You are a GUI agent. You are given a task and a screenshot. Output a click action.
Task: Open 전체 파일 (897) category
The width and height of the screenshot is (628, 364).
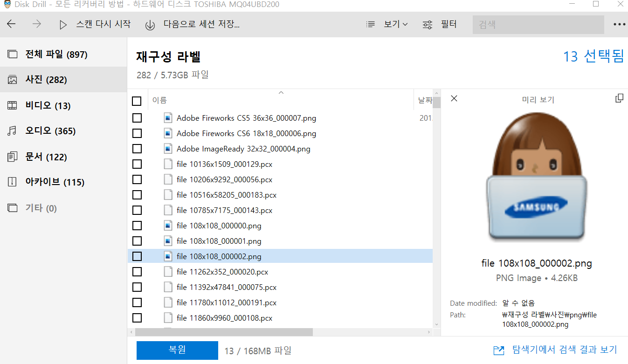63,55
